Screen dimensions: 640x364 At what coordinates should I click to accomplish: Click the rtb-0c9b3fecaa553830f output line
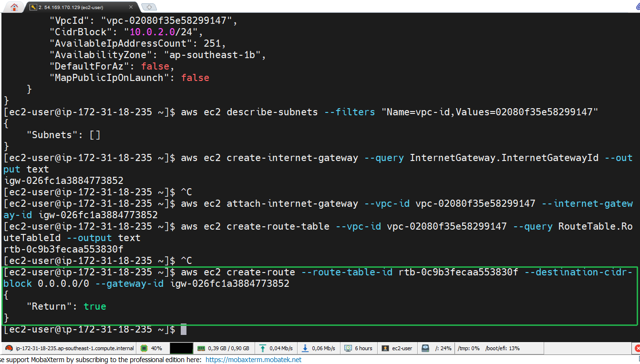coord(63,249)
